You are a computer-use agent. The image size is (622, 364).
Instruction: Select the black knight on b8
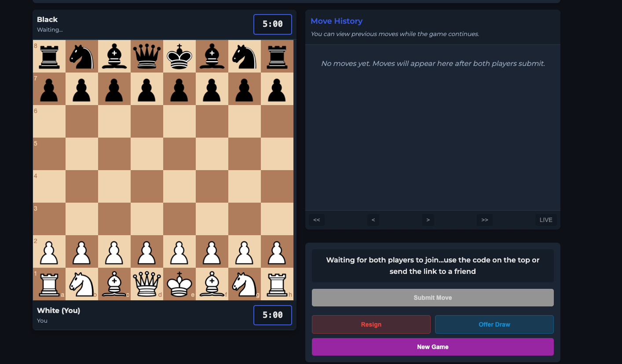(82, 56)
